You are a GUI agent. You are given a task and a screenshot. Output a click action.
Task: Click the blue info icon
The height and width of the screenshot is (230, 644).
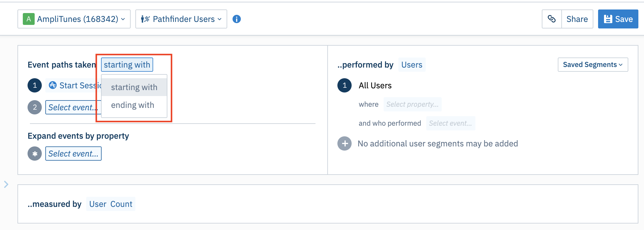click(x=236, y=19)
